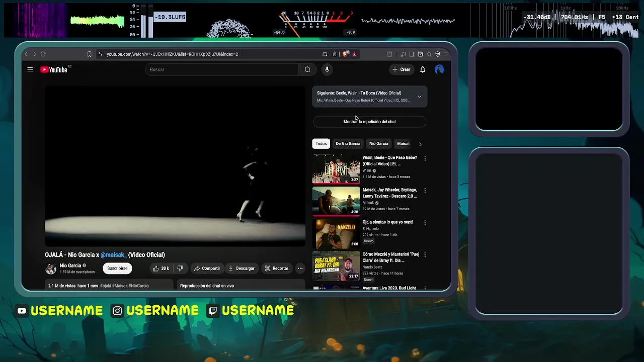Select the Todos filter chip
The width and height of the screenshot is (644, 362).
point(321,144)
